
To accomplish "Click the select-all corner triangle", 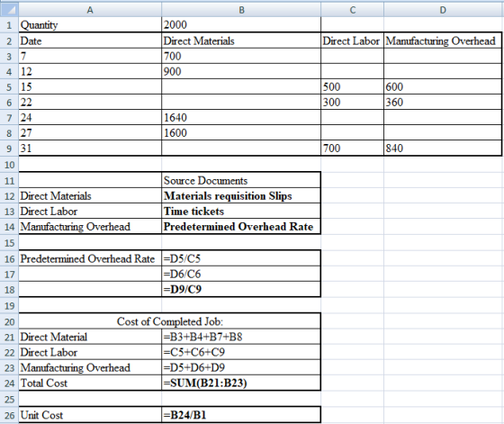I will coord(9,10).
